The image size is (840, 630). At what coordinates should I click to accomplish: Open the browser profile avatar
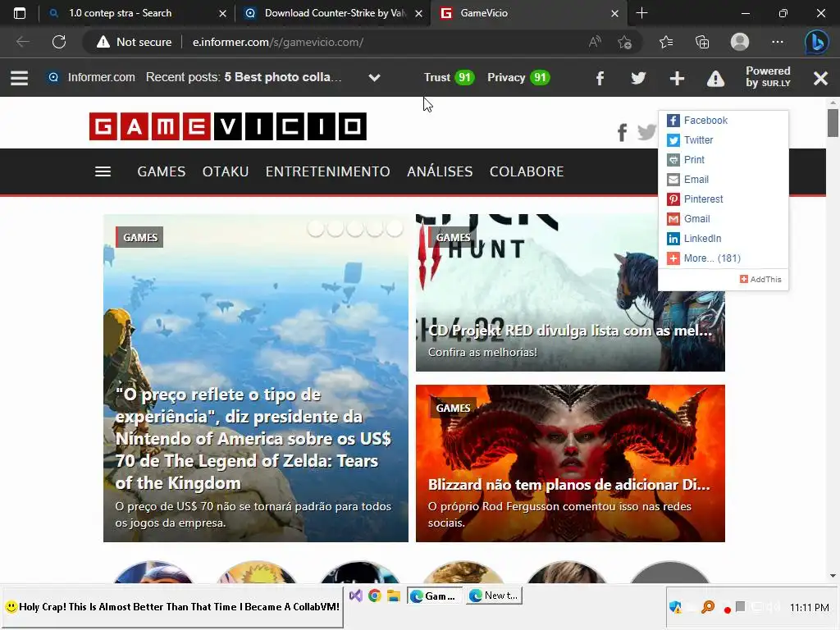click(x=740, y=42)
